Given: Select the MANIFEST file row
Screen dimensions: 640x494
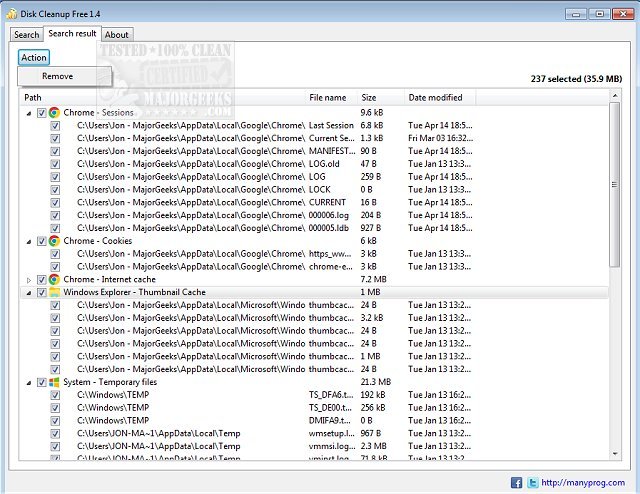Looking at the screenshot, I should coord(314,151).
